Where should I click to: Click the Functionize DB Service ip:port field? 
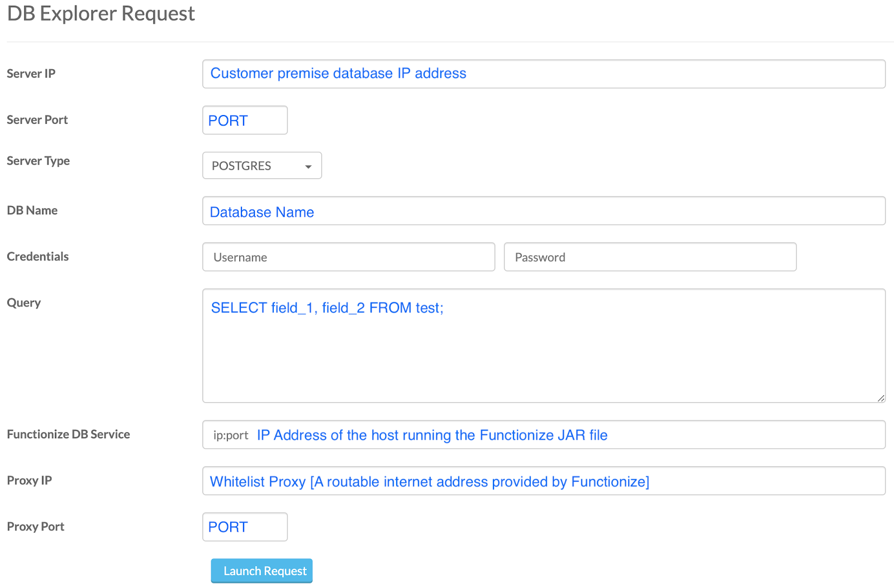[544, 434]
